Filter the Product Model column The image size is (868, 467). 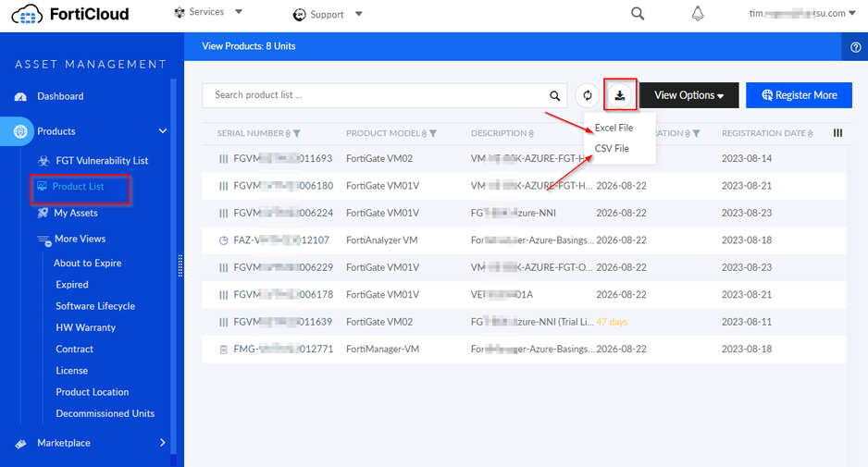[433, 133]
